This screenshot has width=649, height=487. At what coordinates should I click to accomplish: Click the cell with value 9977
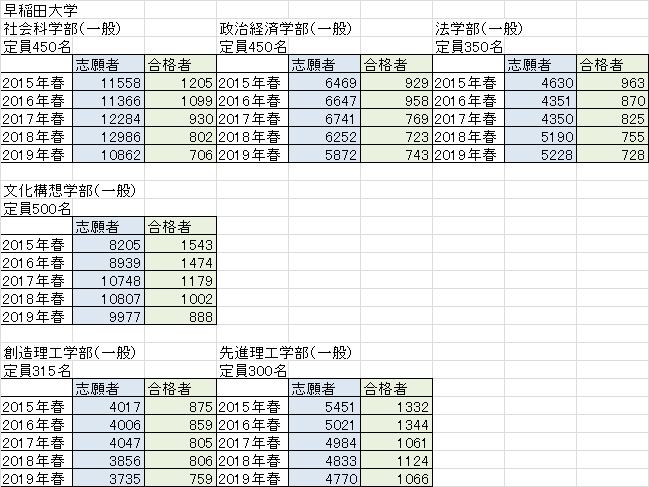point(108,317)
